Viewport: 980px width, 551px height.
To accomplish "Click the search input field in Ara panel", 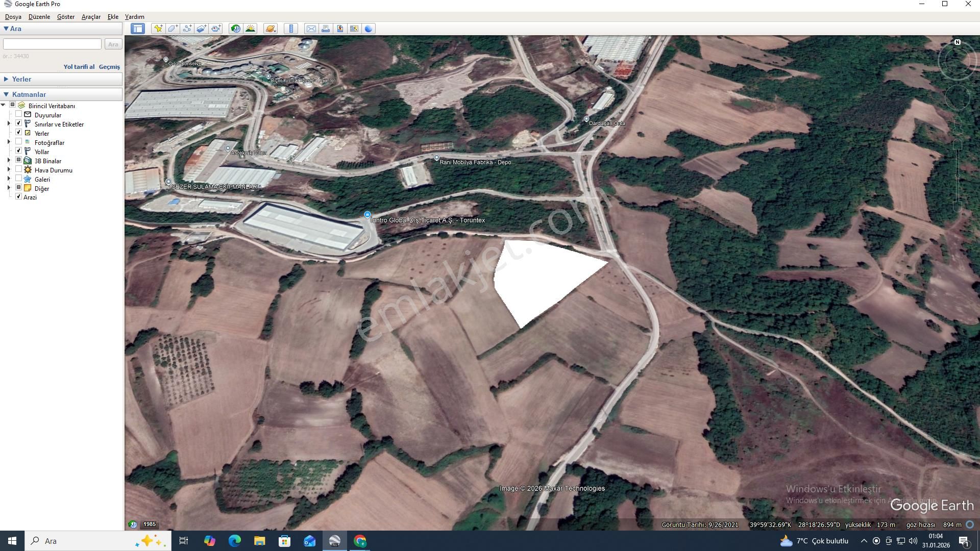I will tap(52, 44).
